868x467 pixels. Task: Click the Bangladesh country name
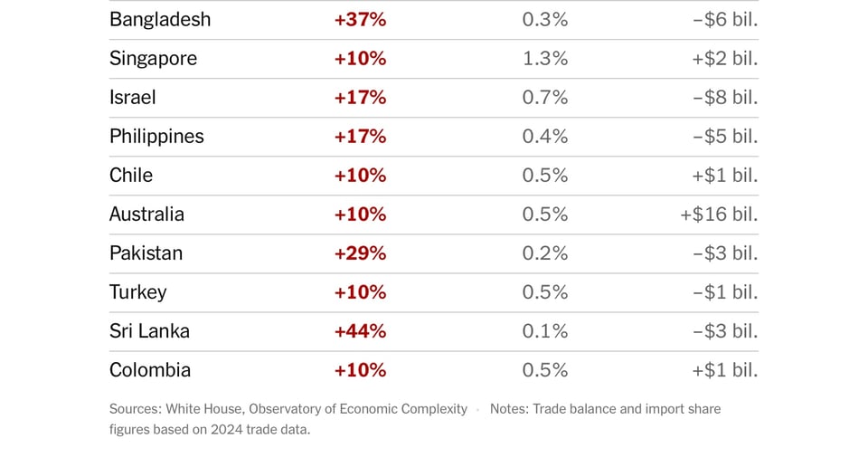click(x=160, y=20)
